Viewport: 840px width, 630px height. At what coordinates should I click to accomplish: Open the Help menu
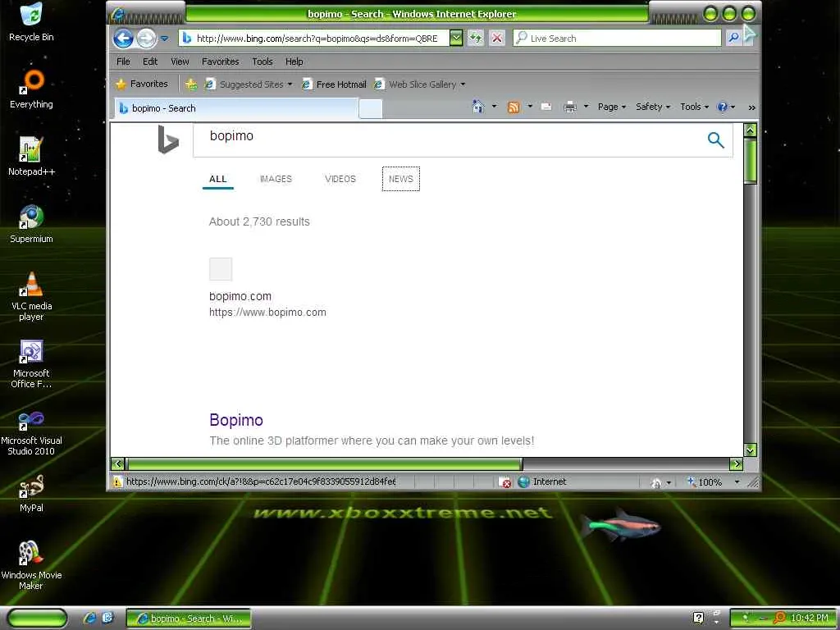(x=294, y=62)
